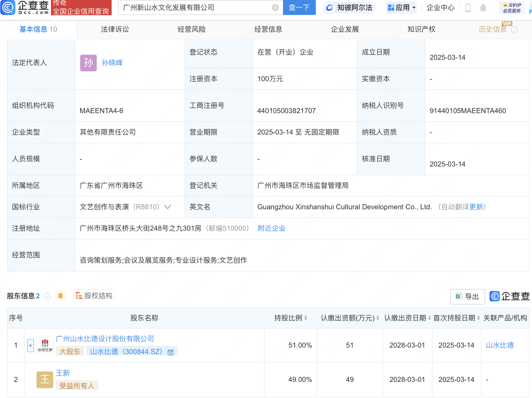View notifications bell in header

coord(483,8)
